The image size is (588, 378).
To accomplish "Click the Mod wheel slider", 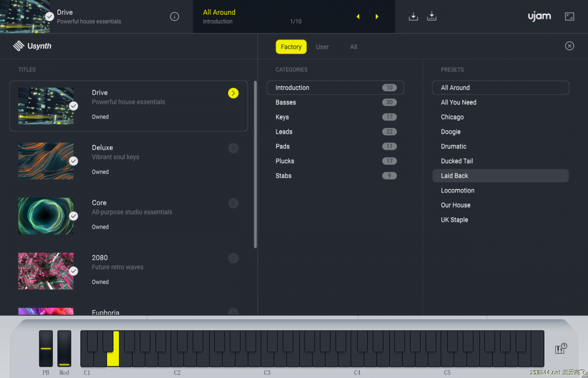I will click(x=64, y=349).
